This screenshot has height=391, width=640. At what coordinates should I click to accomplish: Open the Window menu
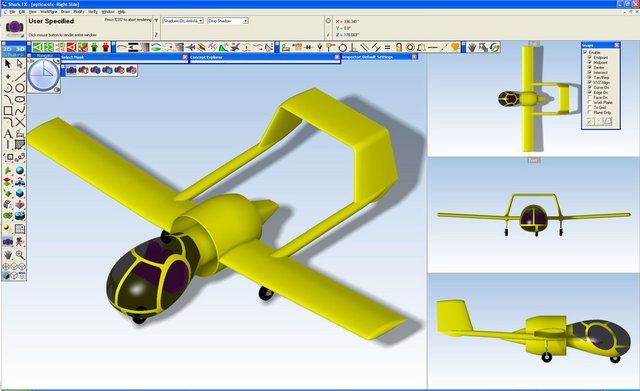(x=108, y=12)
